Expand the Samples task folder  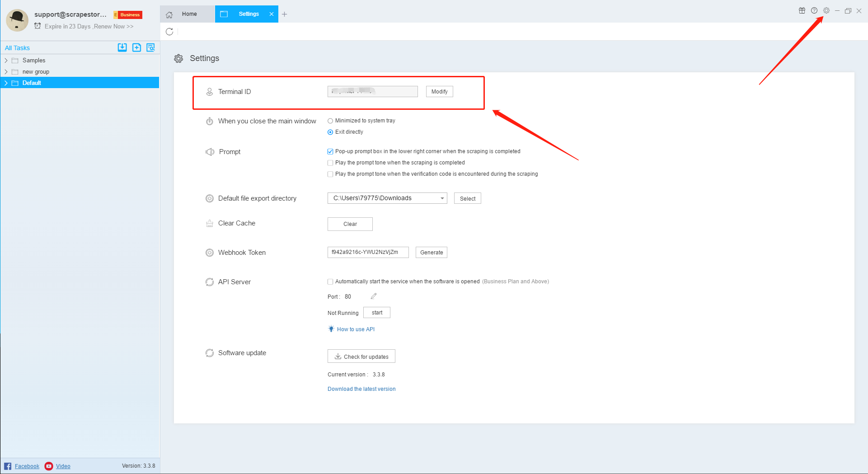coord(6,61)
